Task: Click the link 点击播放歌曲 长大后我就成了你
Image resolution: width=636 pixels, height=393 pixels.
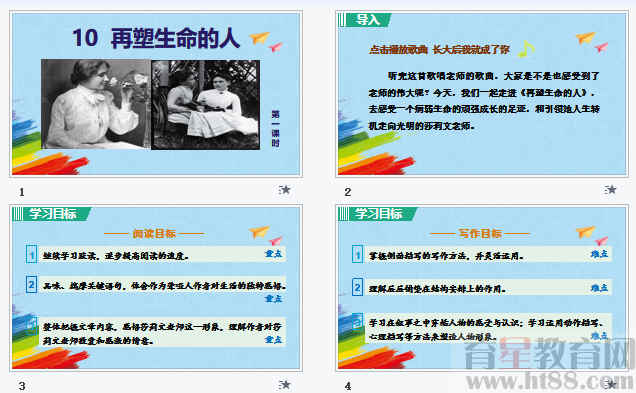Action: (x=439, y=49)
